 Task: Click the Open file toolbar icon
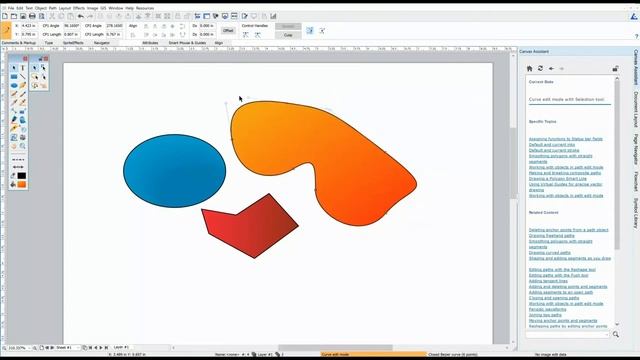click(x=14, y=16)
